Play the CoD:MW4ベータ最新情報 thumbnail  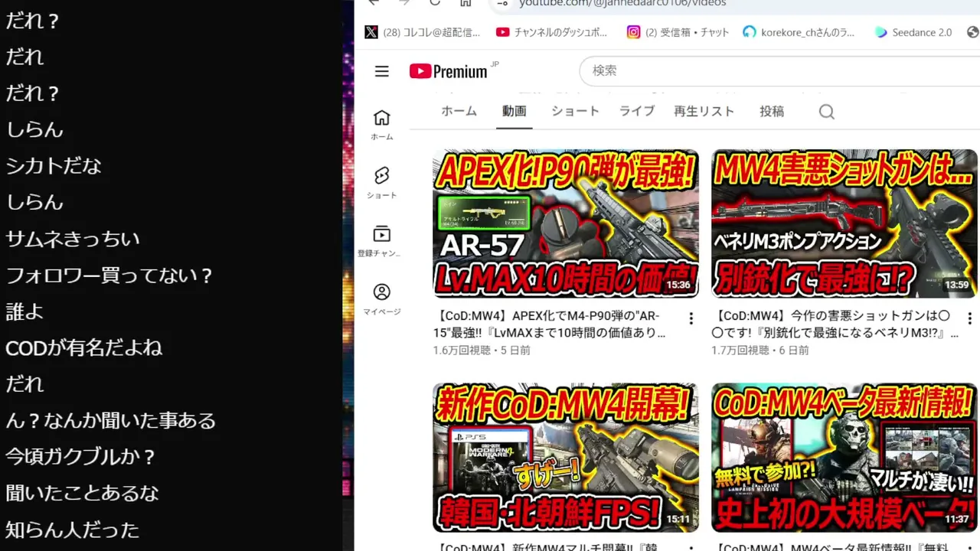[x=844, y=458]
